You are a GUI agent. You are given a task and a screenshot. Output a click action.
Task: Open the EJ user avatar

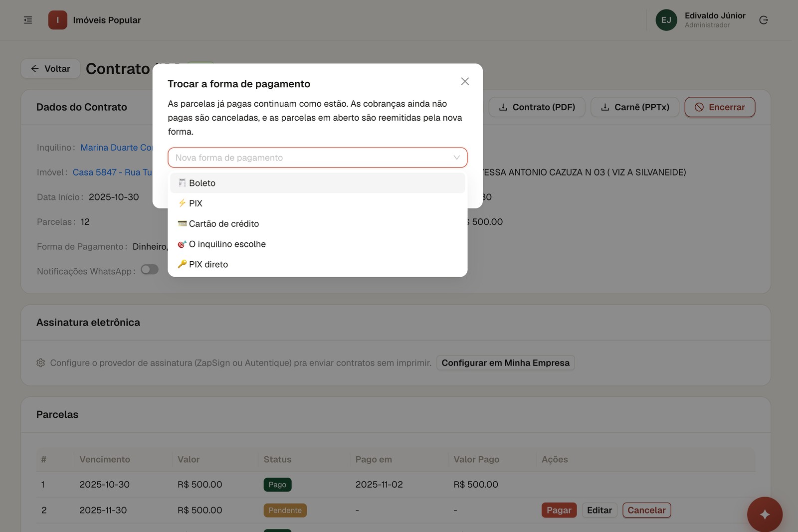pyautogui.click(x=666, y=20)
